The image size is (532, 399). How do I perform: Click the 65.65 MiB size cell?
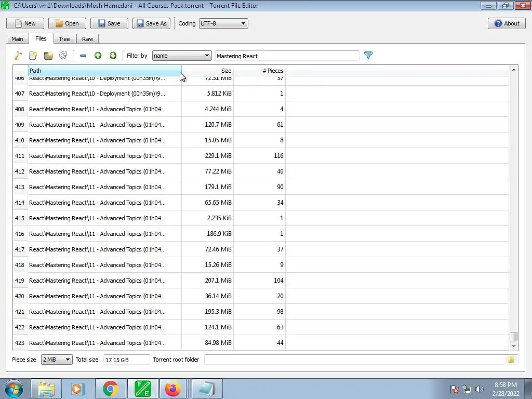(207, 203)
